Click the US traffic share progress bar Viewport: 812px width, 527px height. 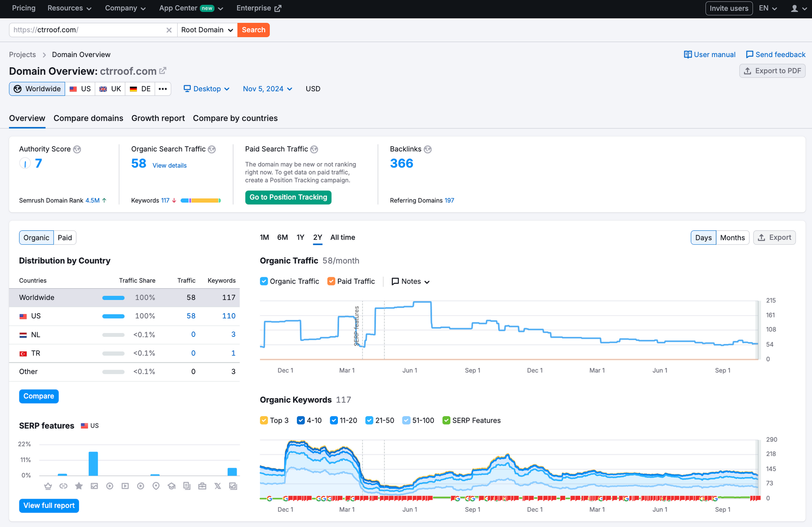(x=113, y=316)
